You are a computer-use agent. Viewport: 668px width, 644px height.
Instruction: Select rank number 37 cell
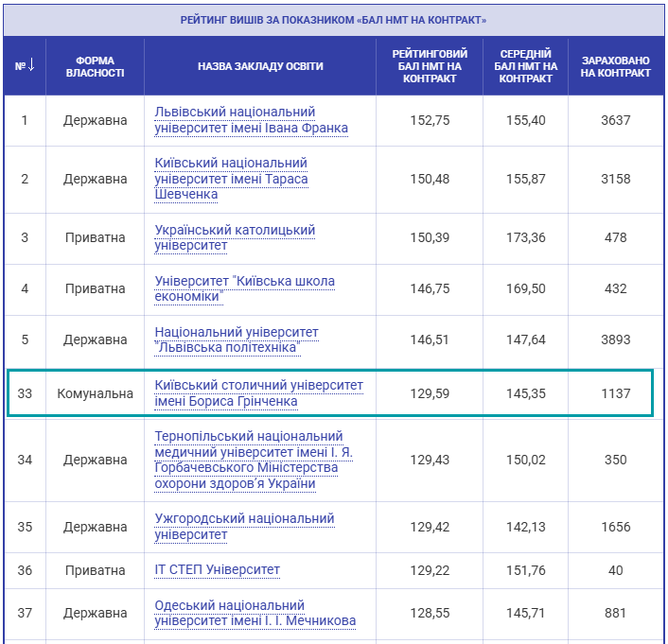[x=25, y=614]
